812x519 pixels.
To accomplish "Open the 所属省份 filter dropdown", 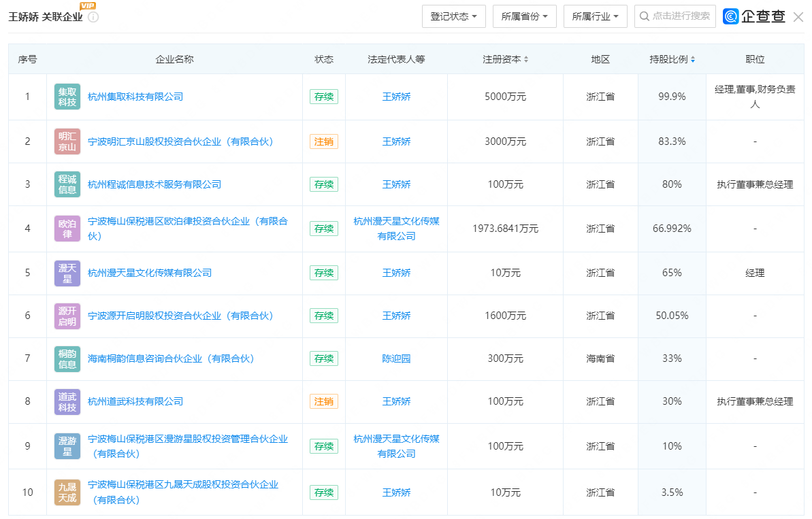I will tap(524, 16).
